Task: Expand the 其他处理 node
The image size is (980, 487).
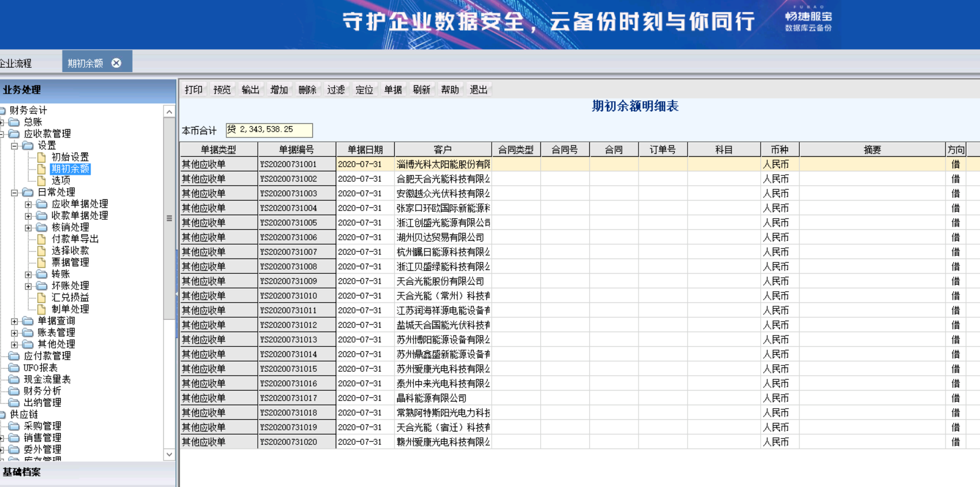Action: [14, 344]
